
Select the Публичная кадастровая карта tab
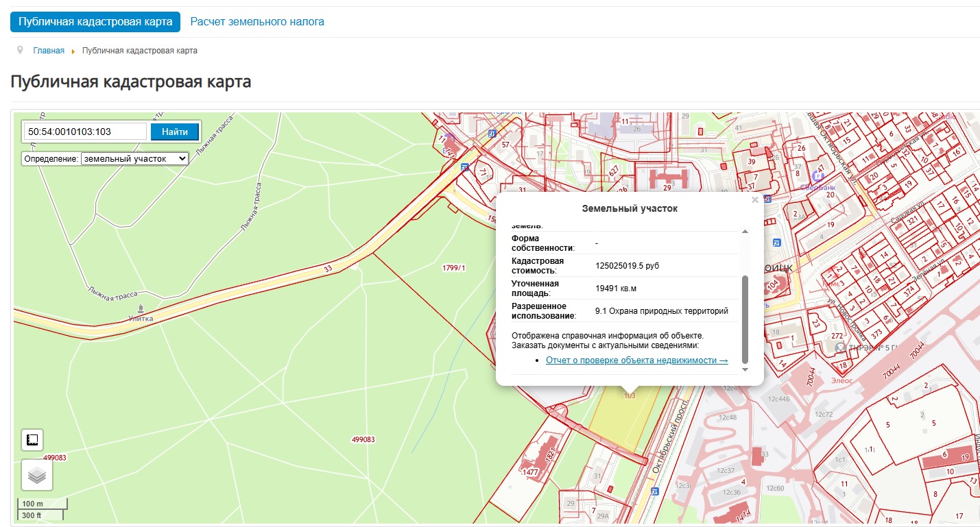click(x=95, y=22)
